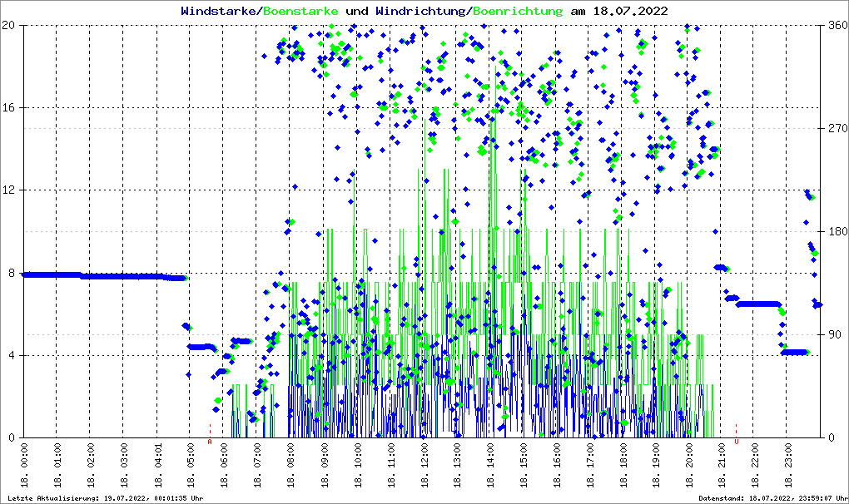
Task: Click the 180 label on the direction axis
Action: pos(837,231)
